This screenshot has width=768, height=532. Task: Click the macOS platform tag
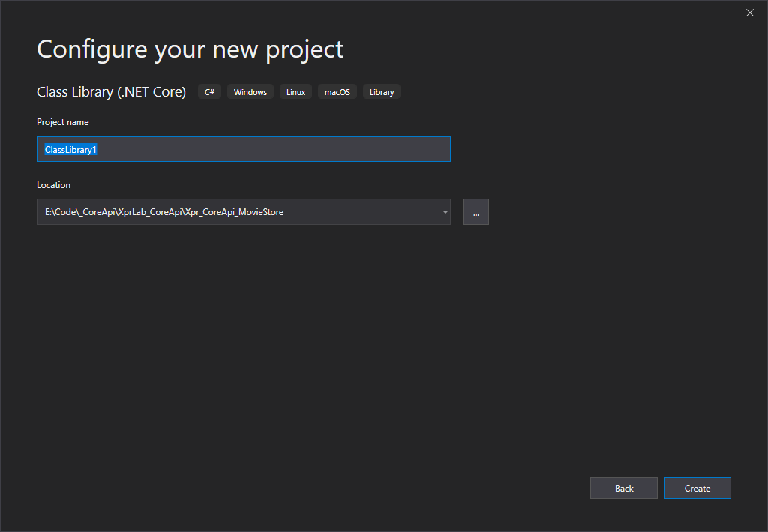[337, 91]
